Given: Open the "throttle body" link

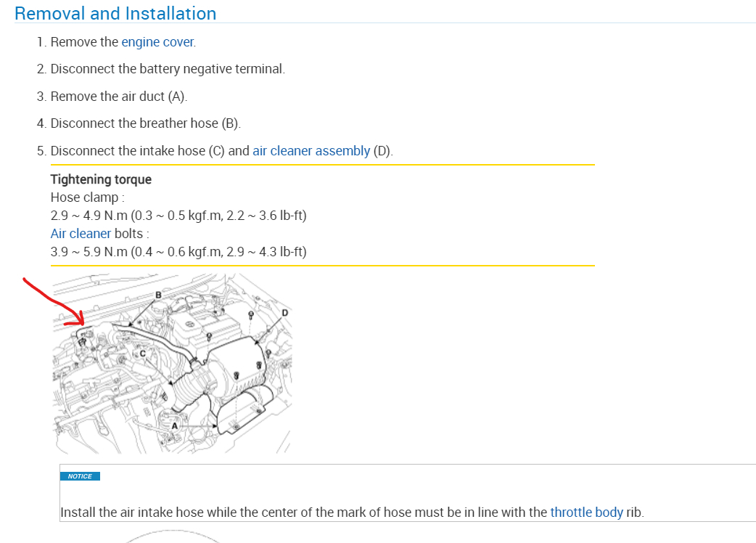Looking at the screenshot, I should (x=586, y=512).
